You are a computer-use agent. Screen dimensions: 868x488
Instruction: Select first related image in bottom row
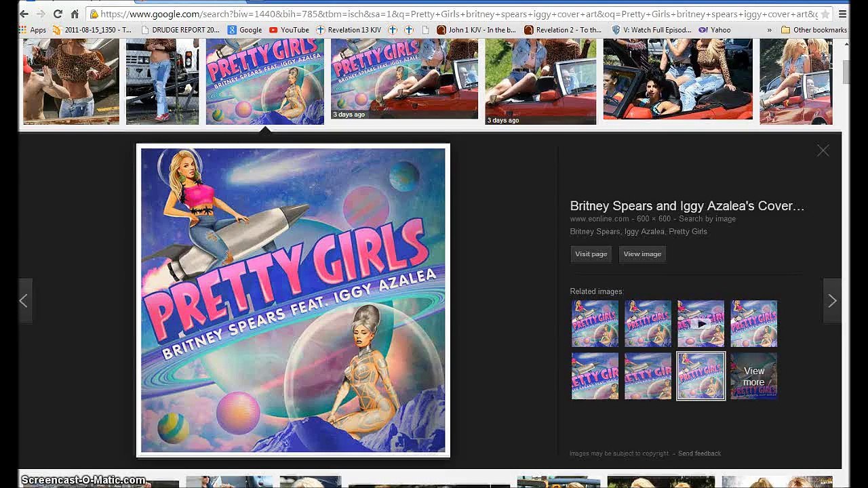[x=595, y=375]
